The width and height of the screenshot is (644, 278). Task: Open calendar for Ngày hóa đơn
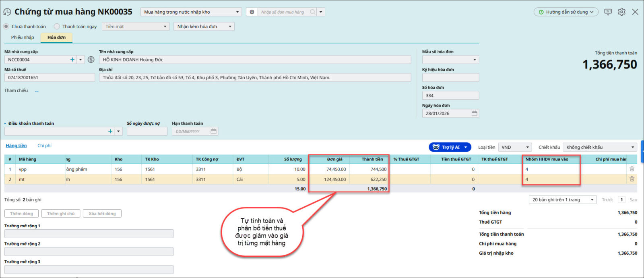click(x=474, y=113)
